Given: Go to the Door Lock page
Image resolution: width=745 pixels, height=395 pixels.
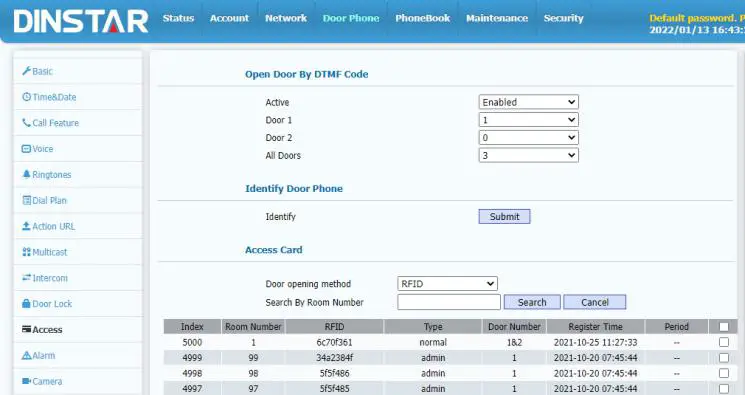Looking at the screenshot, I should tap(52, 303).
